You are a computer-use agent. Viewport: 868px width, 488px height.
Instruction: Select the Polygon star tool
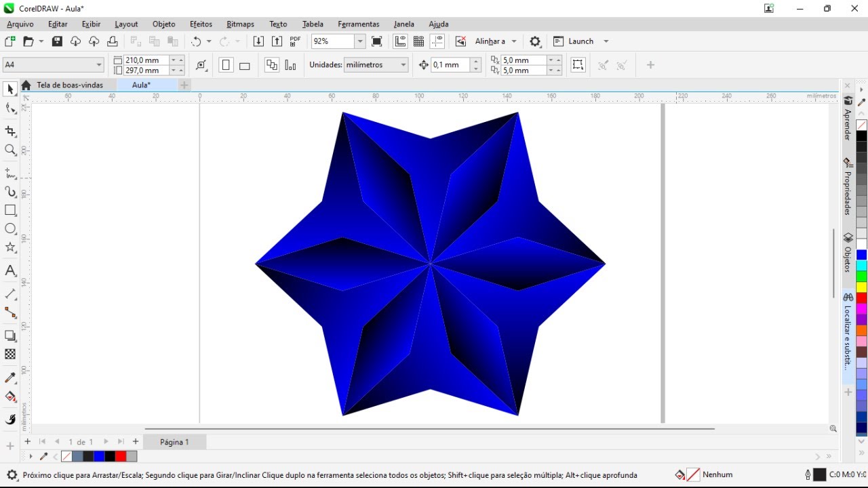pos(10,247)
